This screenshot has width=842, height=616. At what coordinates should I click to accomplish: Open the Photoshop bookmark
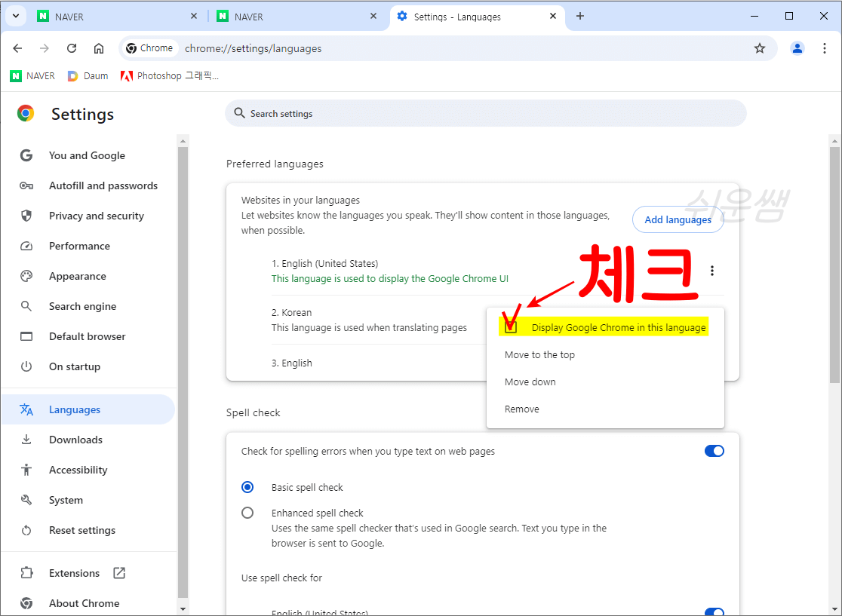pos(170,76)
